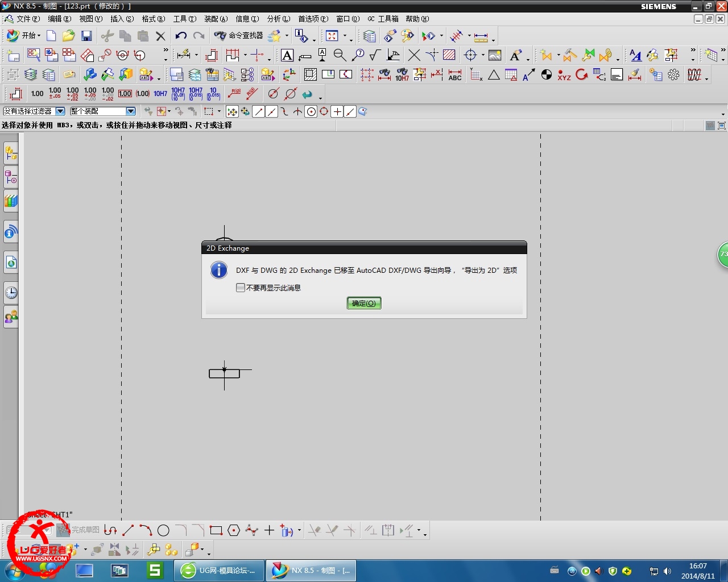This screenshot has height=582, width=728.
Task: Click the Tabular note table icon
Action: tap(511, 74)
